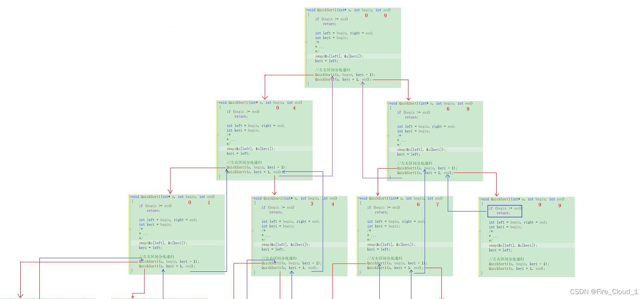Image resolution: width=644 pixels, height=299 pixels.
Task: Click 'int keyi = begin;' in the 0 1 block
Action: pos(155,225)
